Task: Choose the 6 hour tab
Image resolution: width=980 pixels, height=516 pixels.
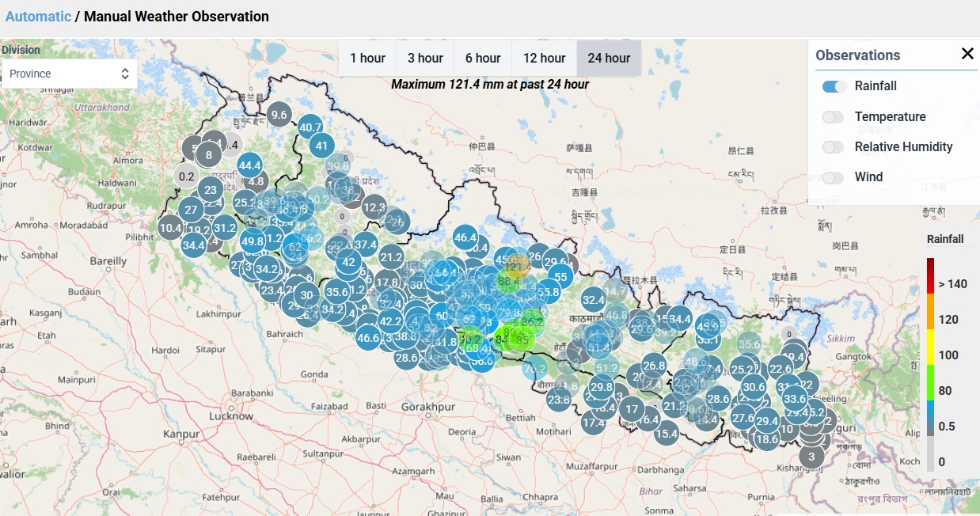Action: coord(483,58)
